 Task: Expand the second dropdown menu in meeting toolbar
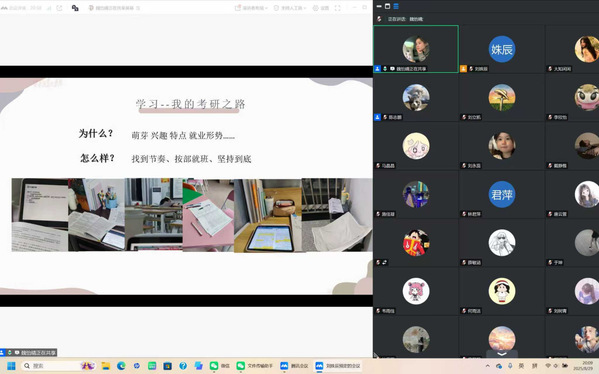click(x=290, y=8)
